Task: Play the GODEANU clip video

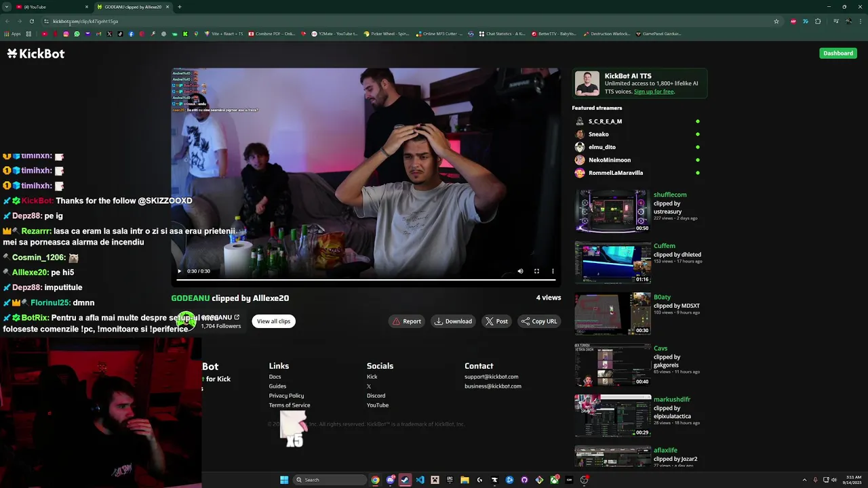Action: [x=179, y=271]
